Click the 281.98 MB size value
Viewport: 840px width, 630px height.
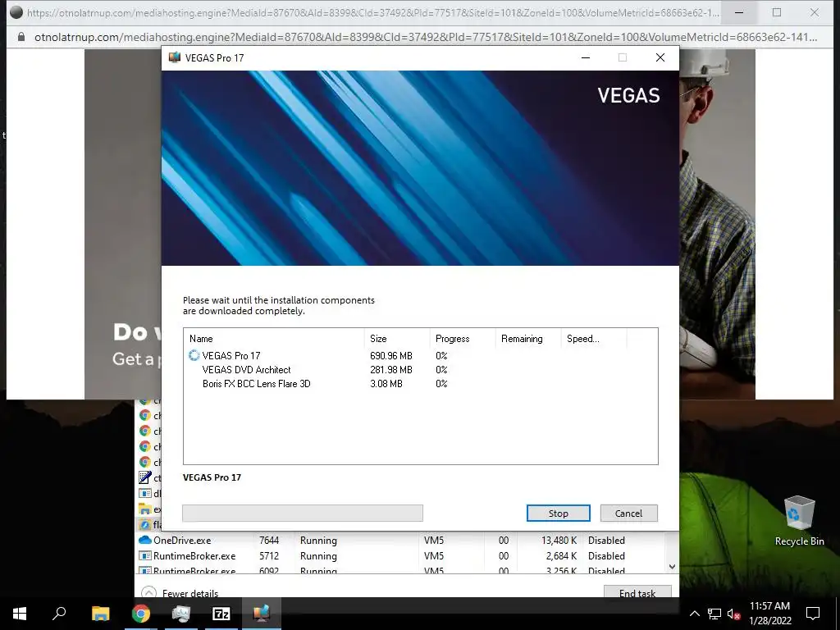click(391, 370)
